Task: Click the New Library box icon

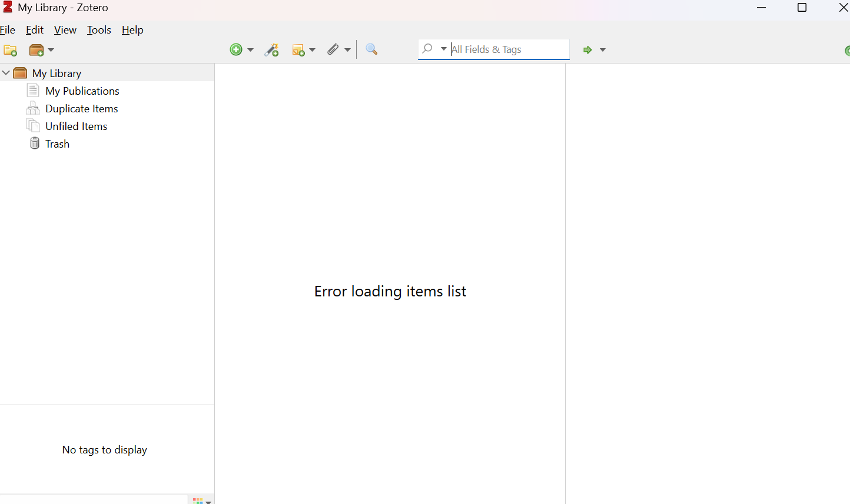Action: click(x=36, y=51)
